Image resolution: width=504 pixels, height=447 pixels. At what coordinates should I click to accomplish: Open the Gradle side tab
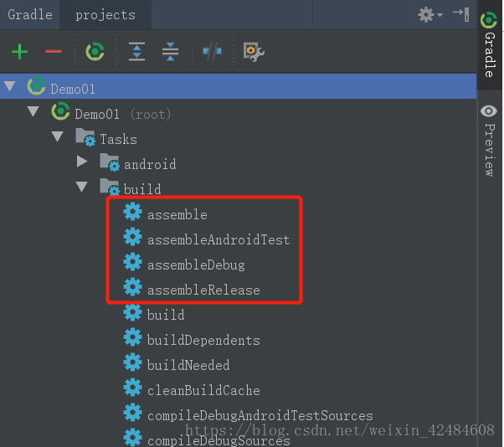pos(489,44)
